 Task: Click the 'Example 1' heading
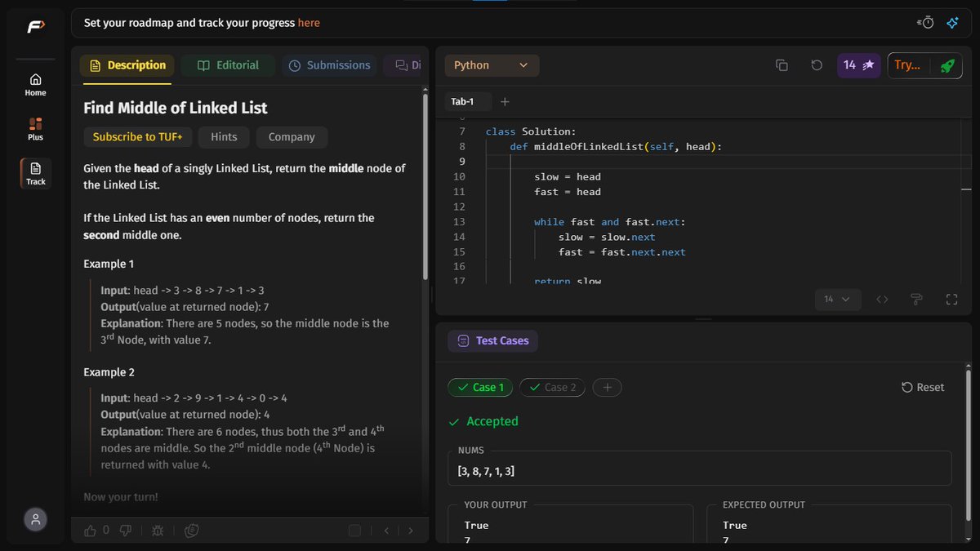point(109,264)
